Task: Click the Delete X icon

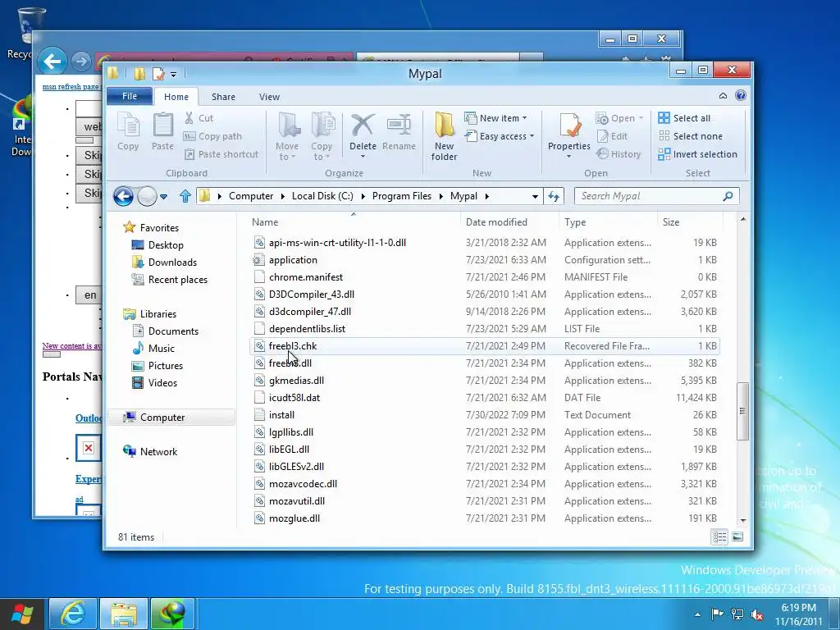Action: [x=363, y=125]
